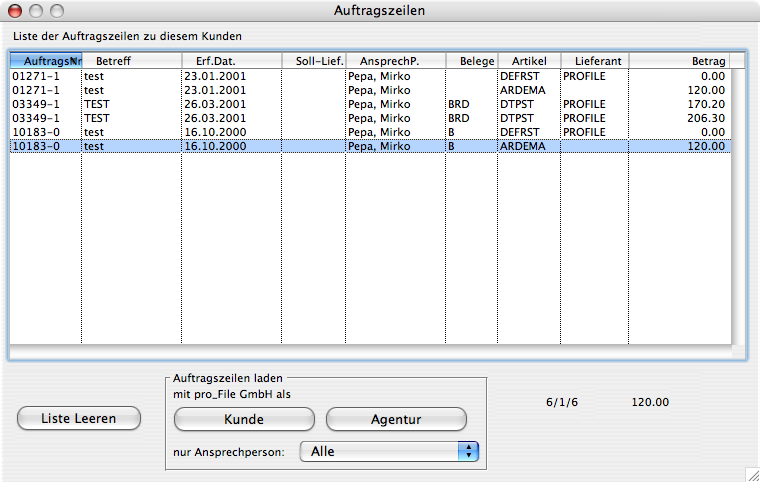Image resolution: width=760 pixels, height=482 pixels.
Task: Load order lines as Kunde
Action: [244, 419]
